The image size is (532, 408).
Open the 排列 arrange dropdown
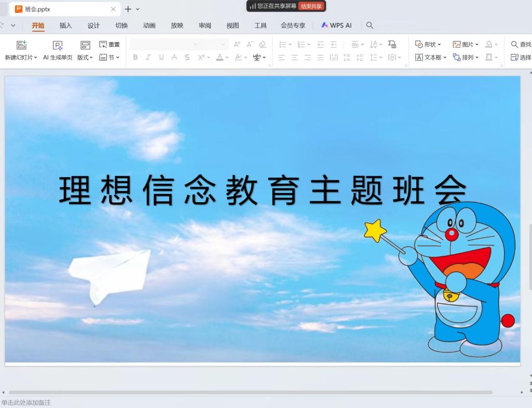pos(465,57)
